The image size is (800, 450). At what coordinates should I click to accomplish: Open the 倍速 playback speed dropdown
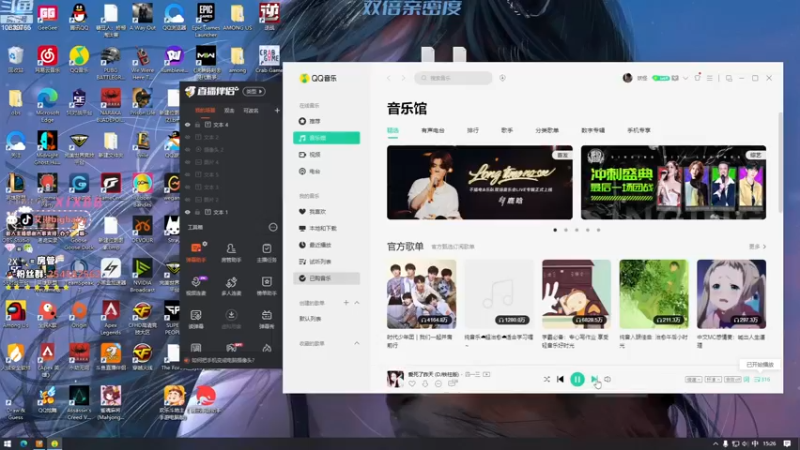tap(693, 380)
